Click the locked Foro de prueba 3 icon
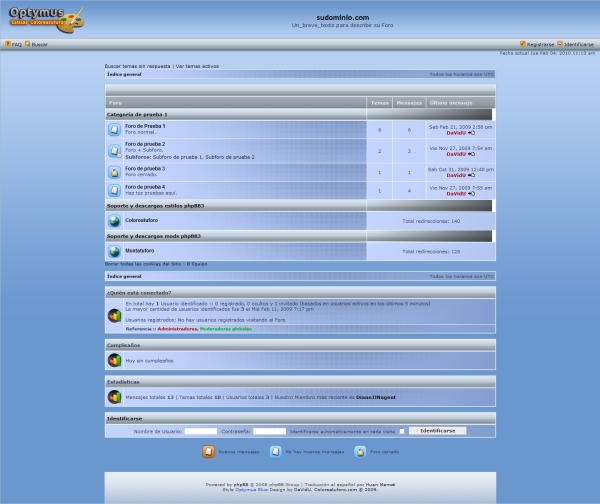Screen dimensions: 600x504 [115, 172]
